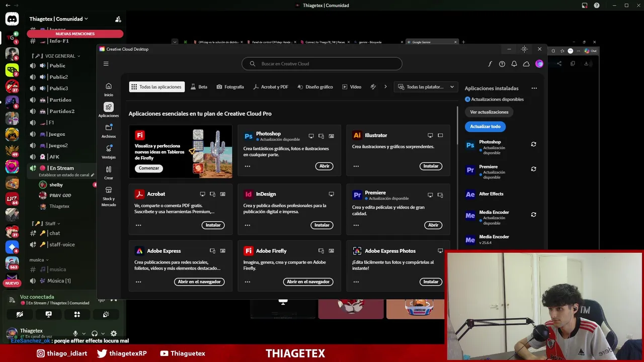Viewport: 644px width, 362px height.
Task: Switch to the Beta category tab
Action: pyautogui.click(x=199, y=87)
